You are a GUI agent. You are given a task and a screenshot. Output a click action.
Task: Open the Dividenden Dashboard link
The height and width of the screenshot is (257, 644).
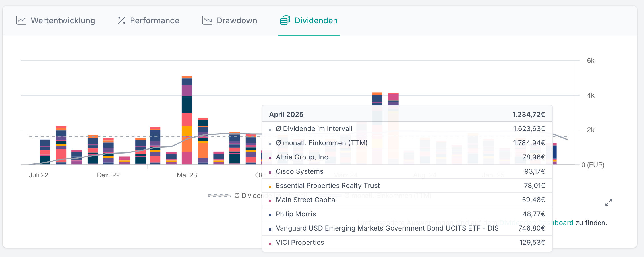[x=563, y=223]
